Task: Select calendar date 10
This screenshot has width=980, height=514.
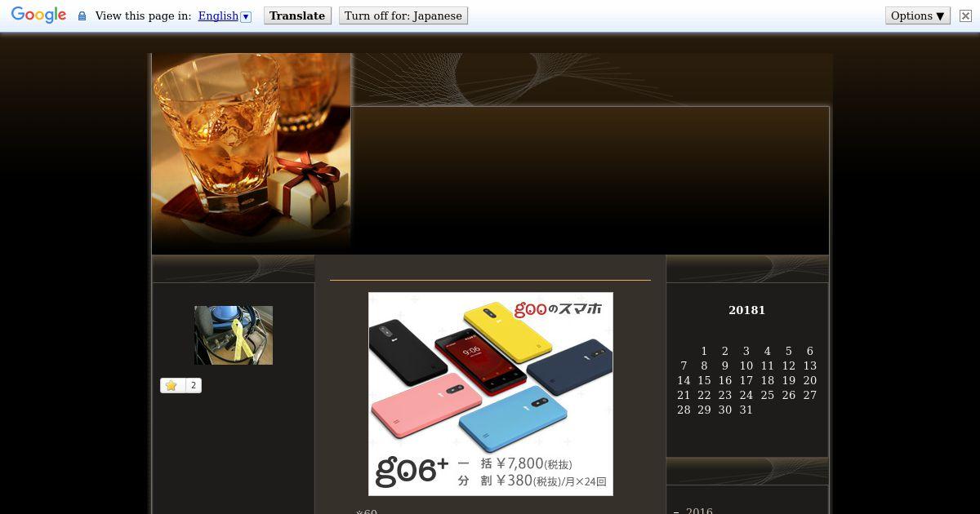Action: click(x=746, y=366)
